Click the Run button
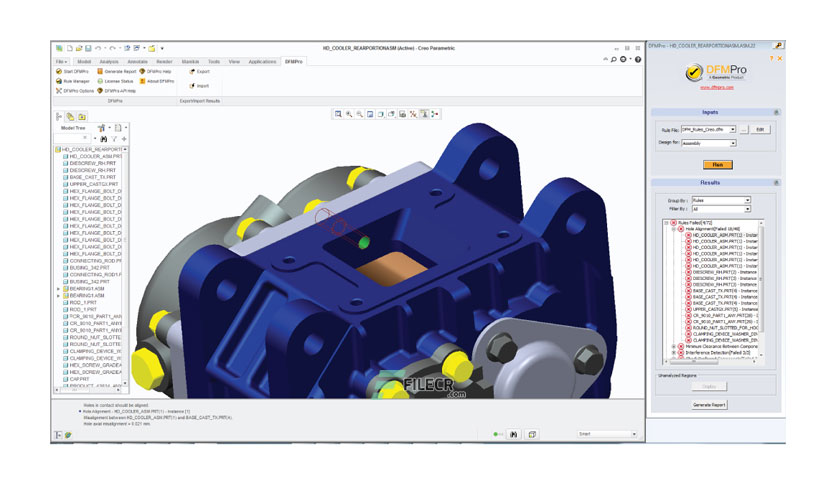 [718, 165]
